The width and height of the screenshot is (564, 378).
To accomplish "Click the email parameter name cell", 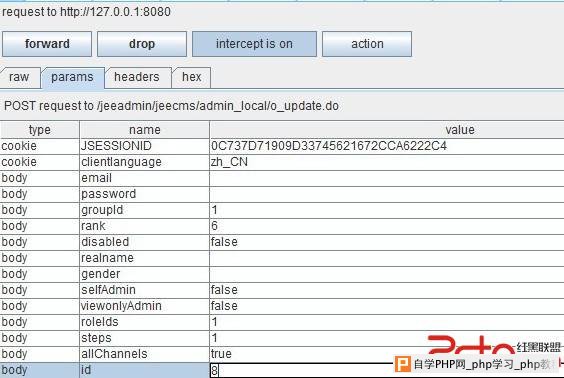I will [144, 178].
